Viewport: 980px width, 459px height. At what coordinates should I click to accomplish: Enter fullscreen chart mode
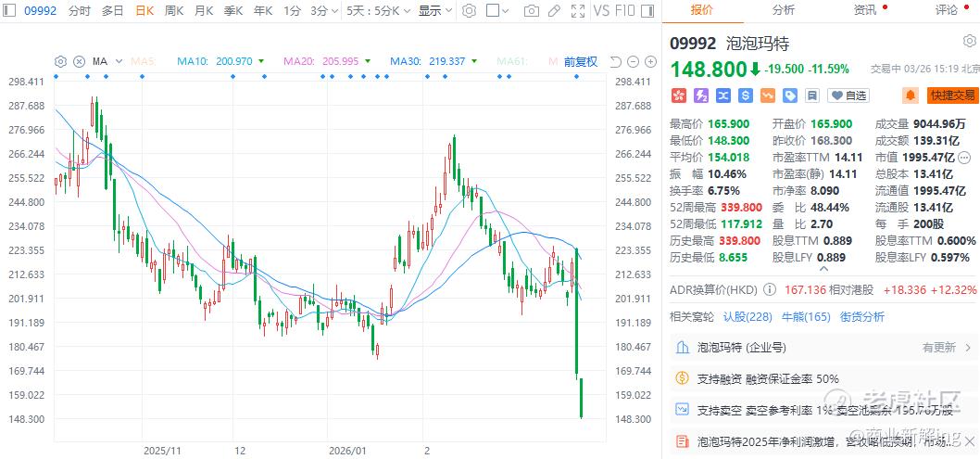click(580, 11)
